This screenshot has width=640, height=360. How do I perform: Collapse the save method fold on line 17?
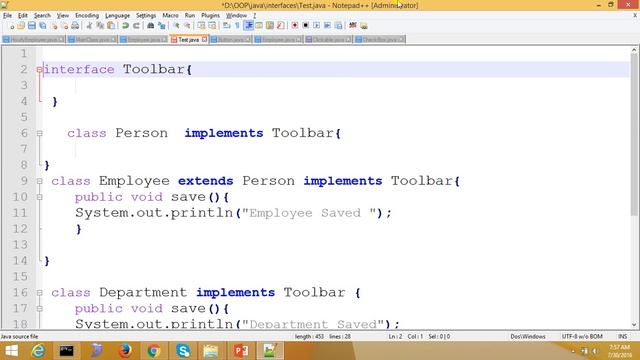[40, 308]
